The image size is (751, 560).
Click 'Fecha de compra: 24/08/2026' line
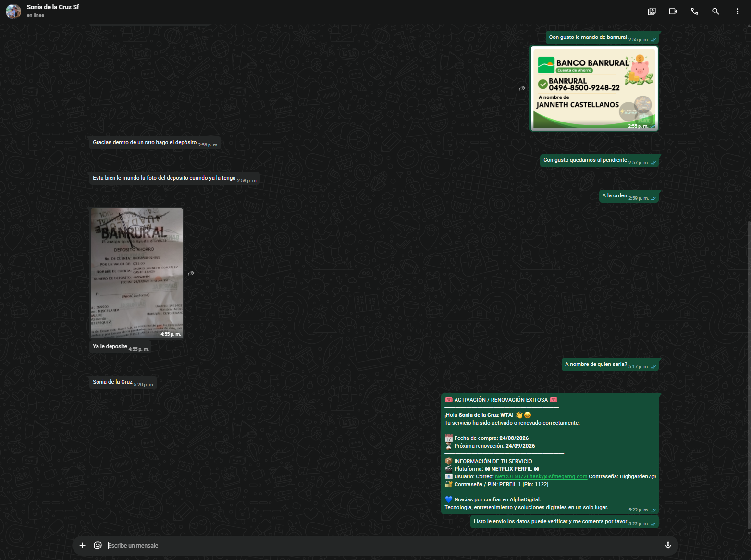point(487,438)
